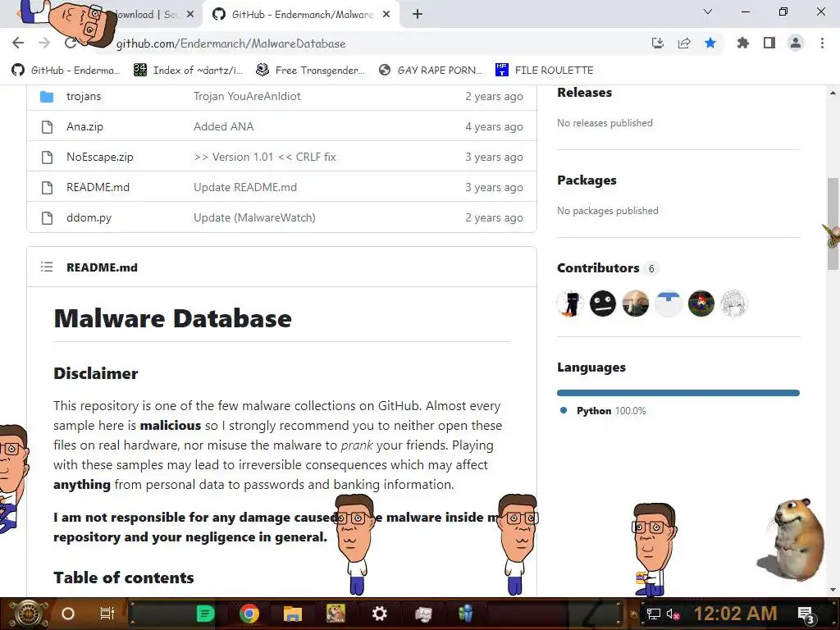The image size is (840, 630).
Task: Open the anime sketch contributor avatar
Action: click(x=733, y=304)
